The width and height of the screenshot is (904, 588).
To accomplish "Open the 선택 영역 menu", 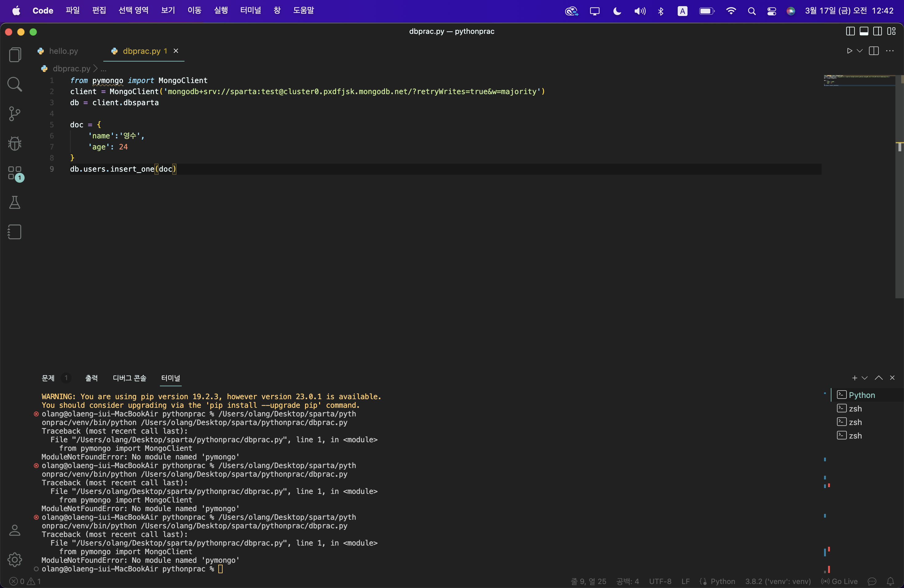I will tap(133, 11).
